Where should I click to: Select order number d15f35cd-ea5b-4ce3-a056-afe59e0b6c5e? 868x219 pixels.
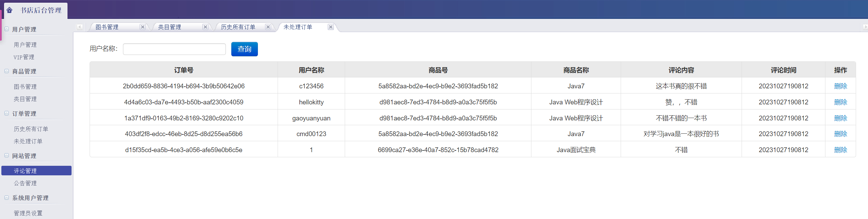tap(184, 150)
